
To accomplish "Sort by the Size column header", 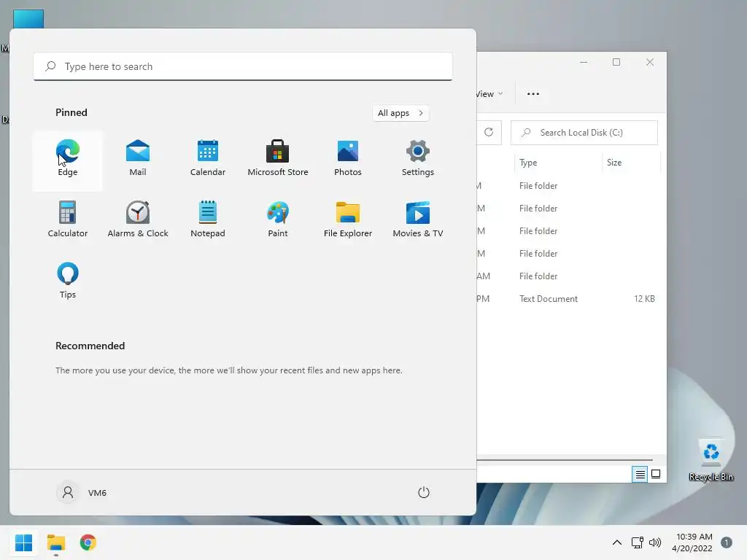I will [631, 163].
